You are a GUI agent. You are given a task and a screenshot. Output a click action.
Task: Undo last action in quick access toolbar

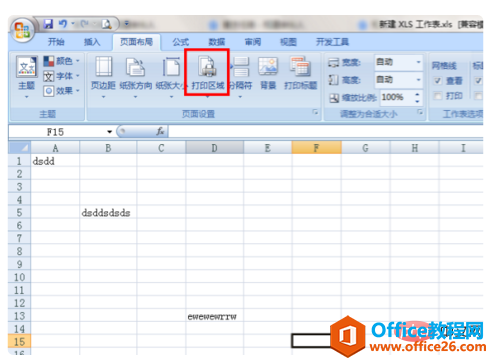click(x=63, y=24)
